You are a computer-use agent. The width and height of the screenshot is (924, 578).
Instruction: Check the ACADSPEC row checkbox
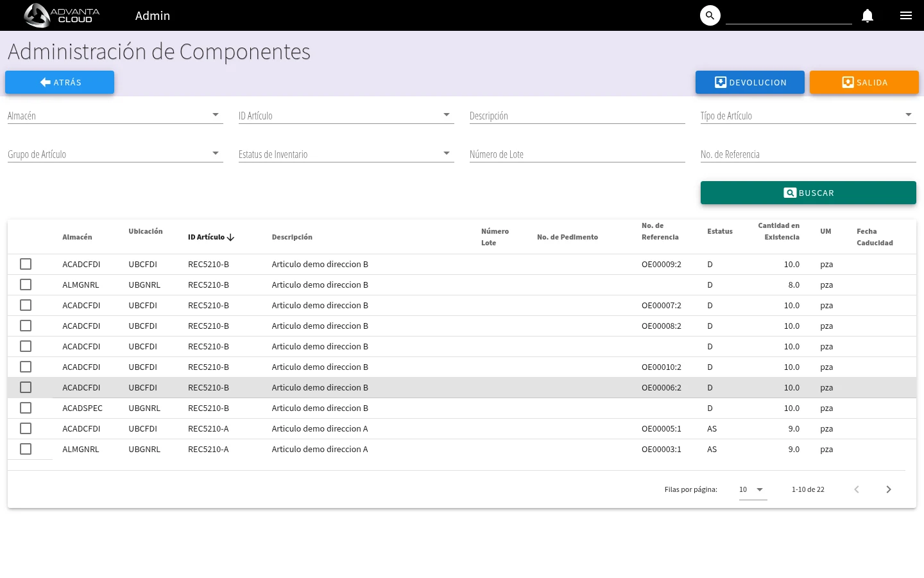click(26, 408)
